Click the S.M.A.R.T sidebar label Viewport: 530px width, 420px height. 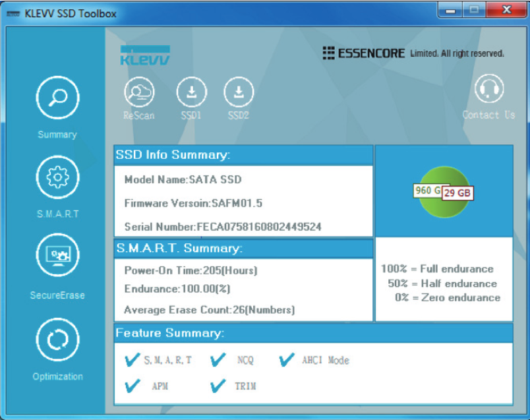click(58, 214)
